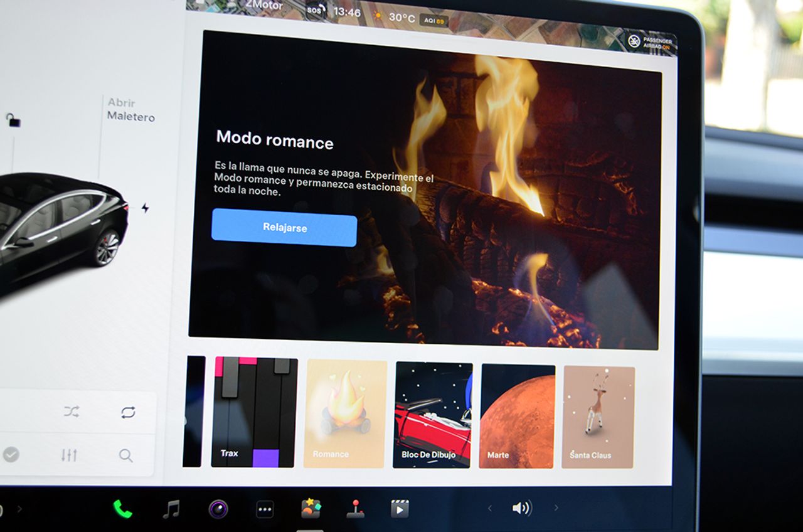Open the audio equalizer settings

(69, 455)
